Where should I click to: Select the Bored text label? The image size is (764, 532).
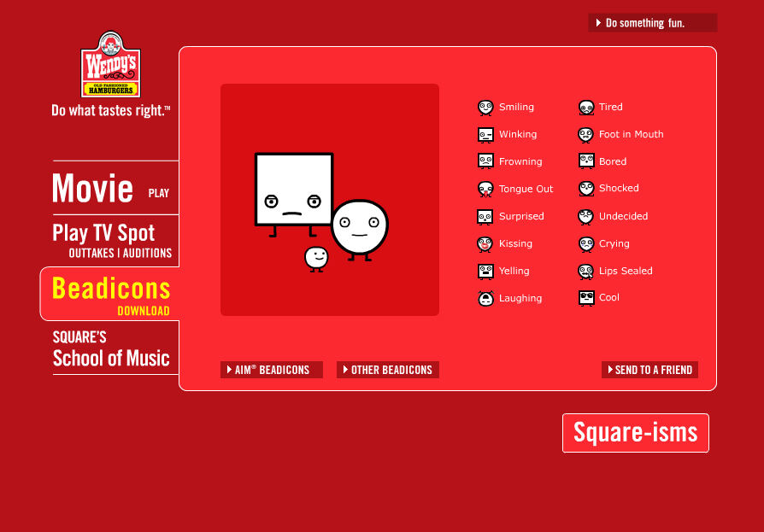point(613,161)
